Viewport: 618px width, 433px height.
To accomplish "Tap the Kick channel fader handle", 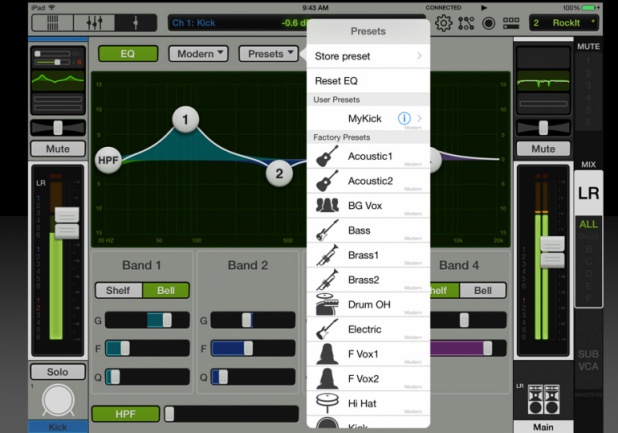I will (67, 223).
